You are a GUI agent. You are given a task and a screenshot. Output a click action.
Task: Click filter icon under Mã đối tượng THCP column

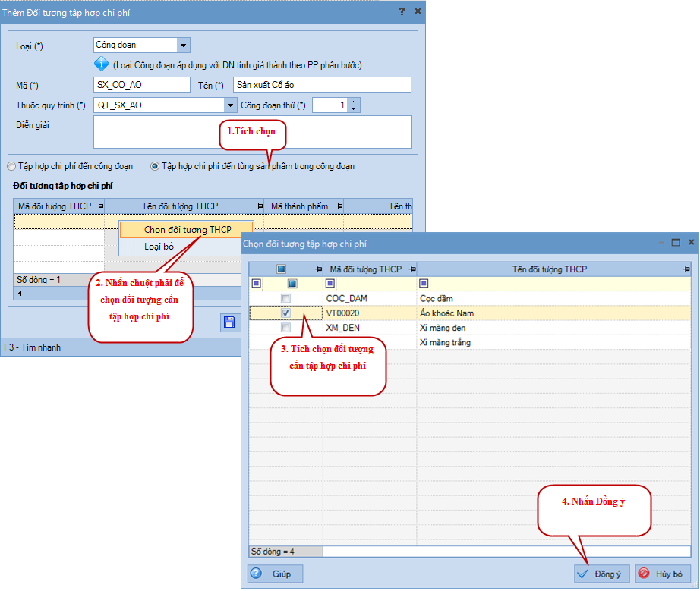point(330,284)
